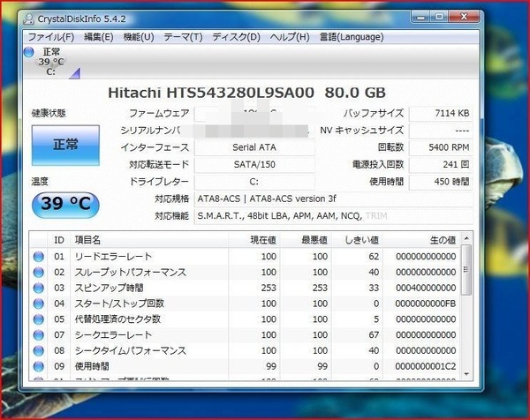
Task: Click status orb for 使用時間 row
Action: click(x=39, y=366)
